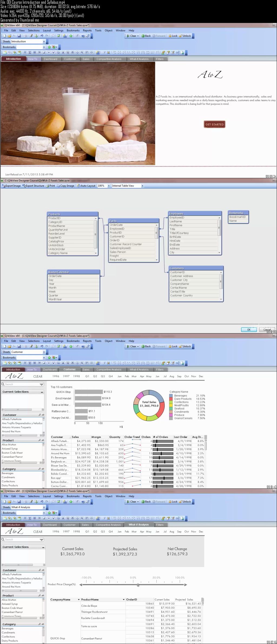Click Bookmark Object star in Customer frame design toolbar
Image resolution: width=277 pixels, height=644 pixels.
77,363
